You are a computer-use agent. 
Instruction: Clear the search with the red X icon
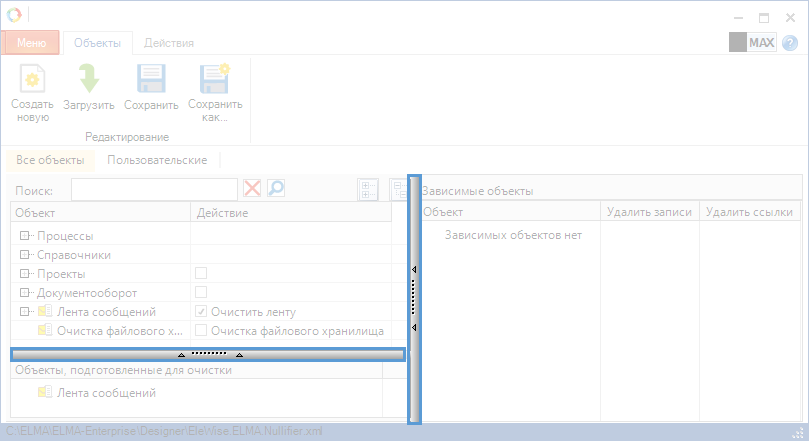[x=252, y=188]
